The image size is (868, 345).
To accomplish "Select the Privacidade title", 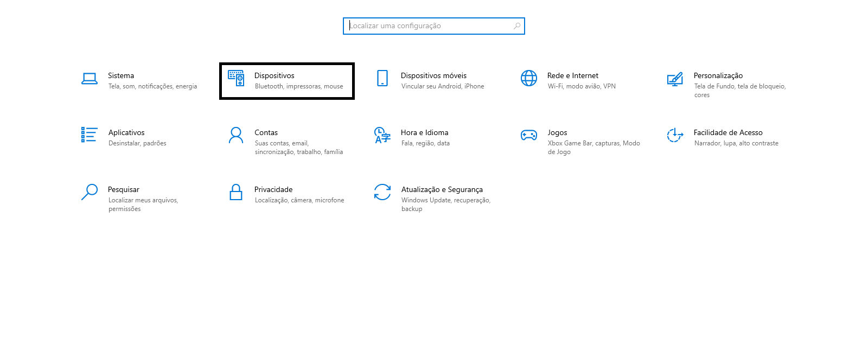I will click(x=273, y=189).
